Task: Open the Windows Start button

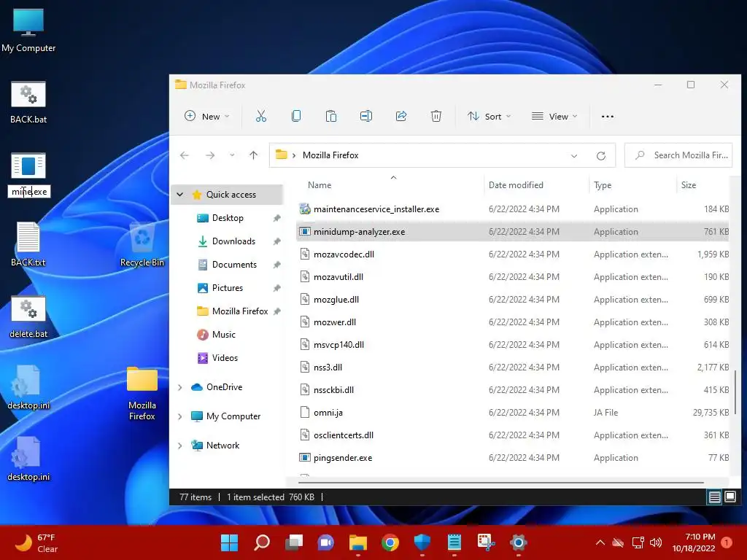Action: click(229, 542)
